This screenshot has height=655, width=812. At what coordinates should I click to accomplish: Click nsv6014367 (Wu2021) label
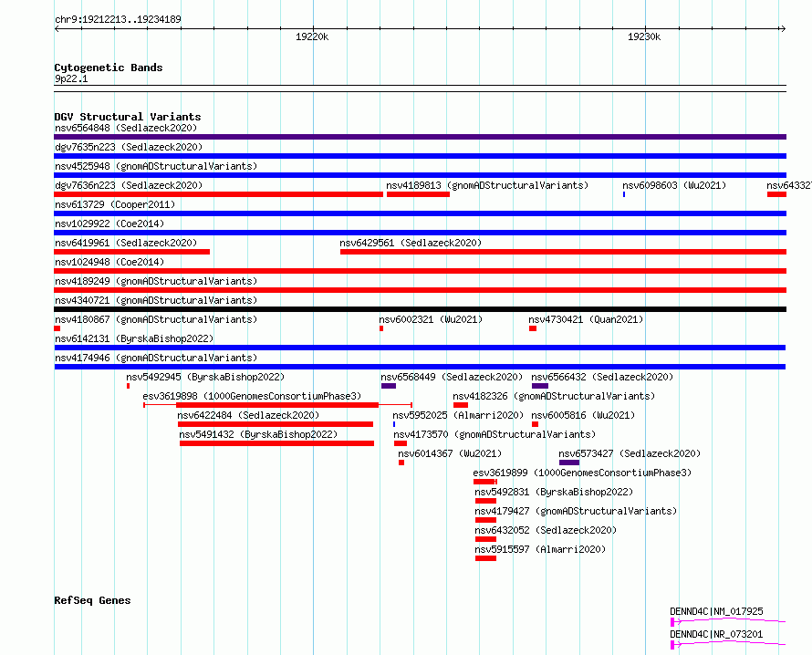click(450, 453)
